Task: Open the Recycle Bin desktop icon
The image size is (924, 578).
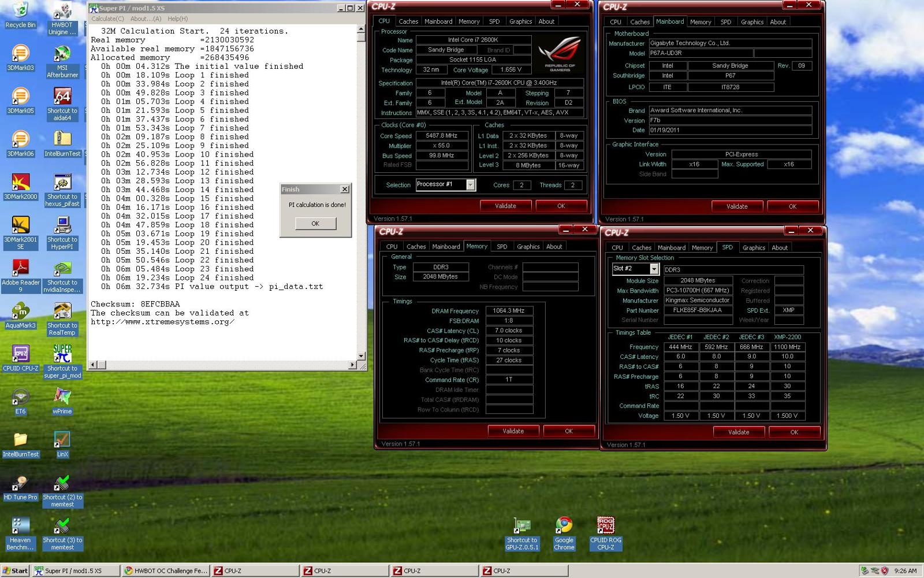Action: [x=20, y=16]
